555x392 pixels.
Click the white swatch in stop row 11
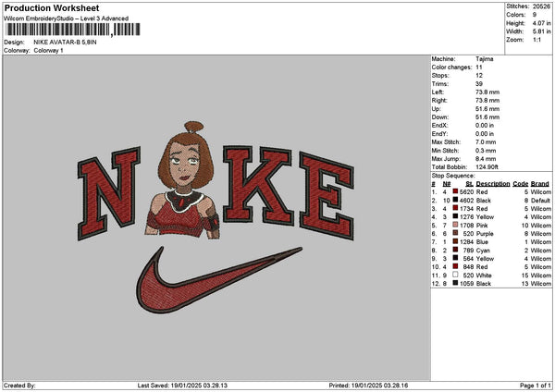coord(455,275)
